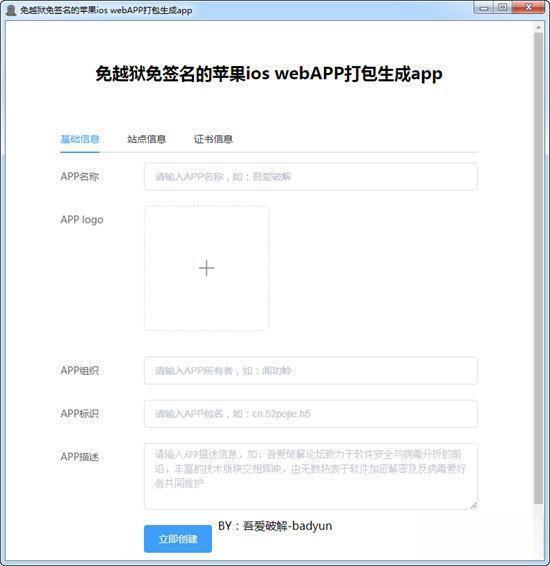
Task: Focus the APP组织 input field
Action: click(311, 371)
